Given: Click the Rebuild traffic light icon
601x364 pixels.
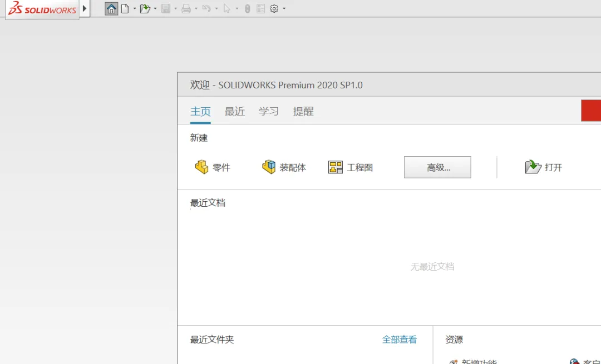Looking at the screenshot, I should (x=247, y=8).
